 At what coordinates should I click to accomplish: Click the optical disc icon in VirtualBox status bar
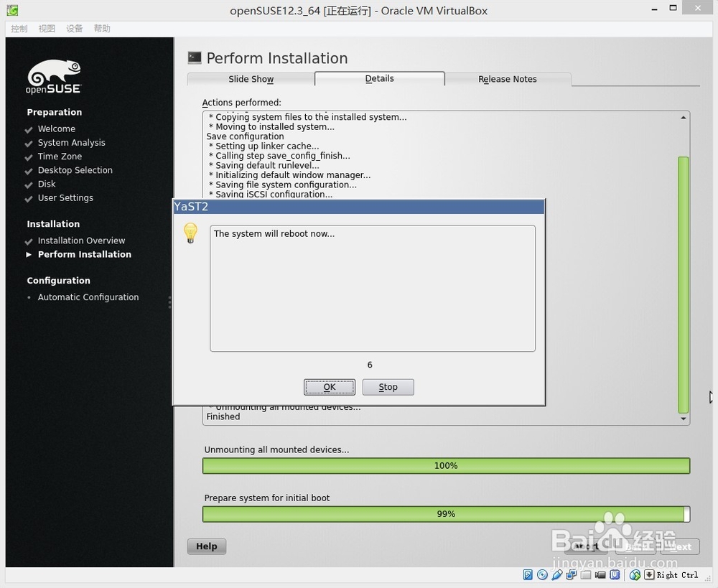[x=542, y=575]
